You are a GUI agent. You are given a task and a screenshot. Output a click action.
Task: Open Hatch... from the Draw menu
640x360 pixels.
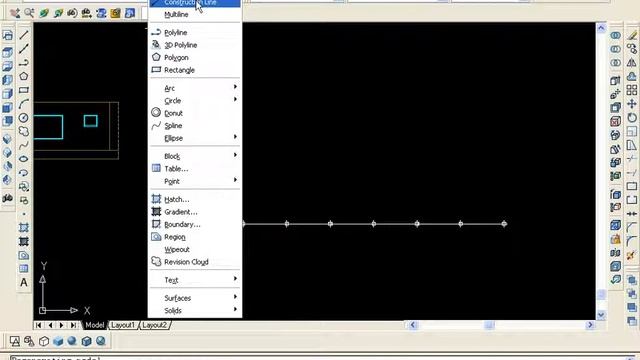195,199
